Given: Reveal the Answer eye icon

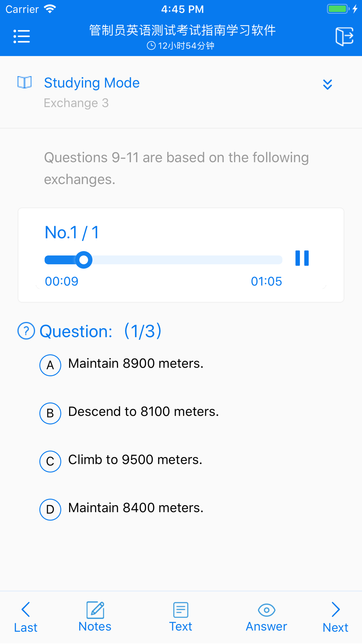Looking at the screenshot, I should point(266,610).
